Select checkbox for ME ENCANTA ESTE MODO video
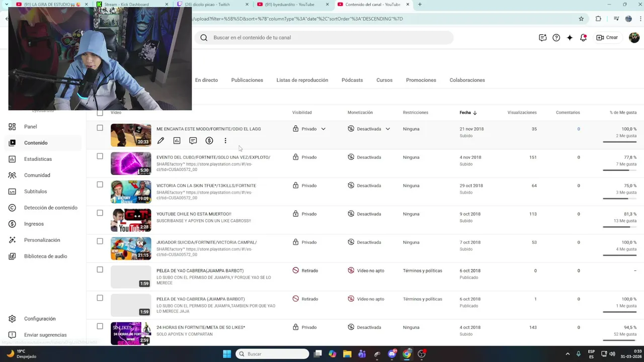 [x=100, y=128]
